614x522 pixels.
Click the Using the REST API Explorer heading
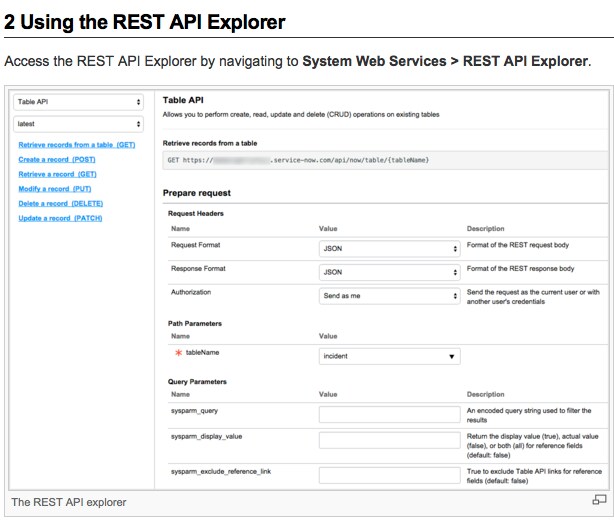(x=145, y=21)
